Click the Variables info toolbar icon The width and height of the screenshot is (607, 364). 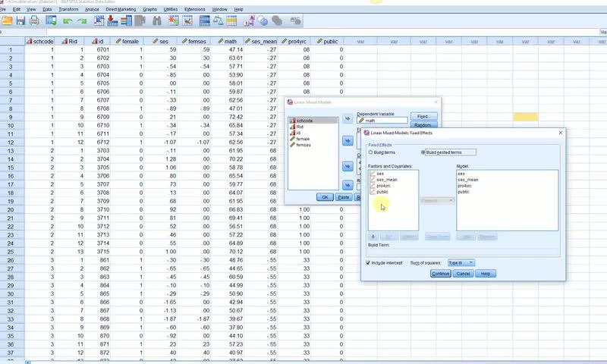coord(126,20)
